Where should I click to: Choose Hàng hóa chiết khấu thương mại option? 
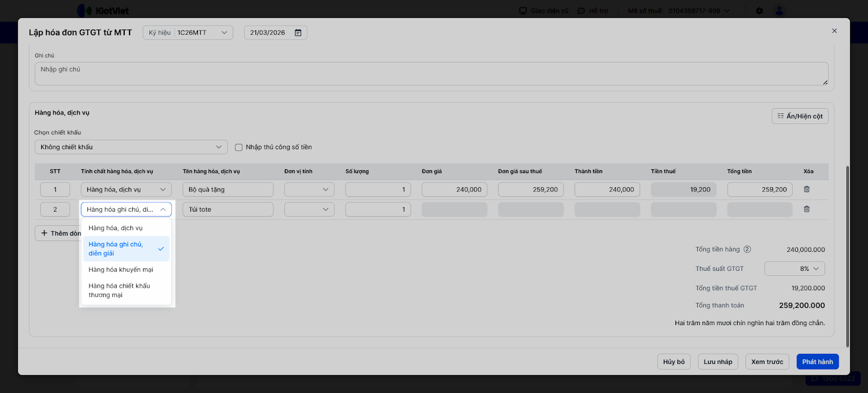coord(119,290)
